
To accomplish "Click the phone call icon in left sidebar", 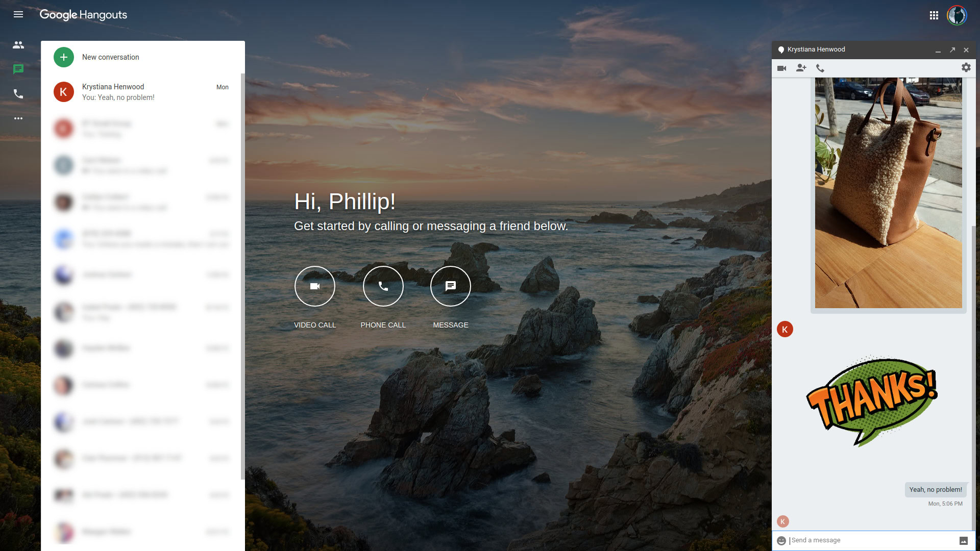I will point(18,93).
